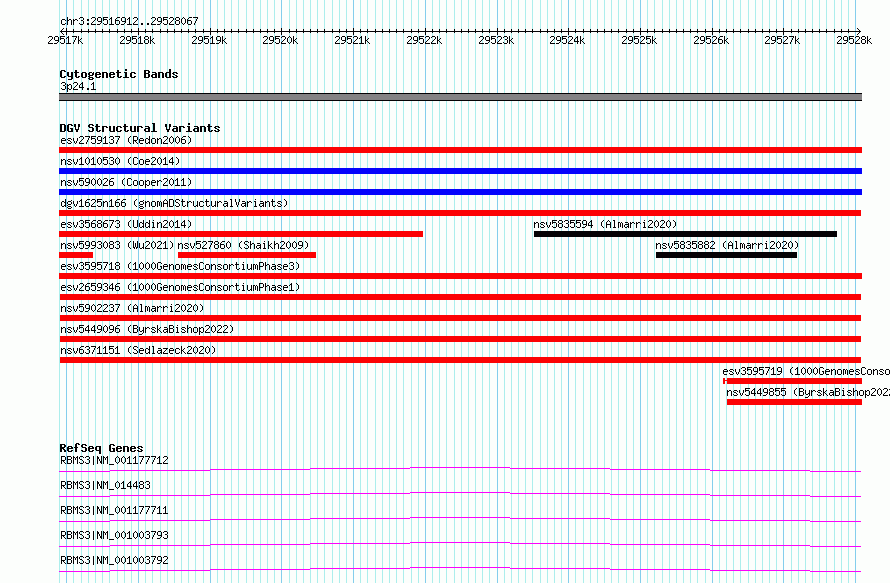Click the 29528k ruler tick label
This screenshot has height=583, width=890.
[854, 40]
